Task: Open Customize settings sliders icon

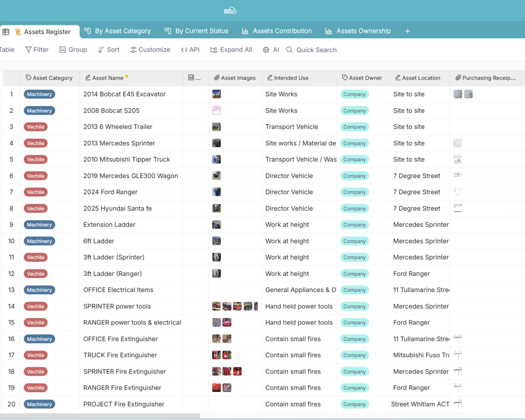Action: point(133,50)
